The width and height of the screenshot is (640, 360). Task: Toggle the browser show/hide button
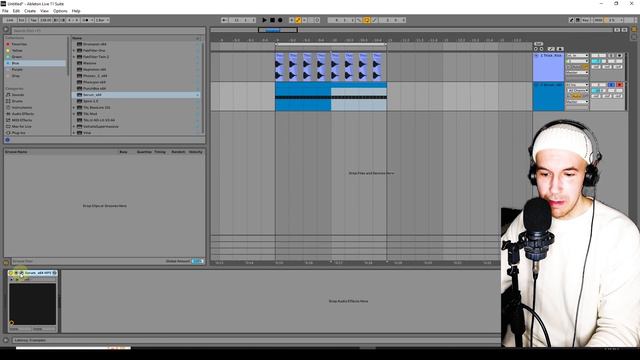point(6,29)
